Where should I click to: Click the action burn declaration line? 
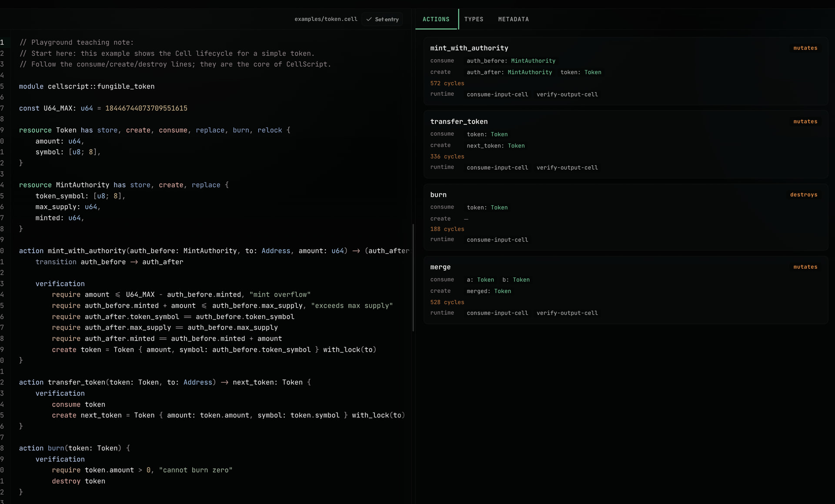[74, 448]
